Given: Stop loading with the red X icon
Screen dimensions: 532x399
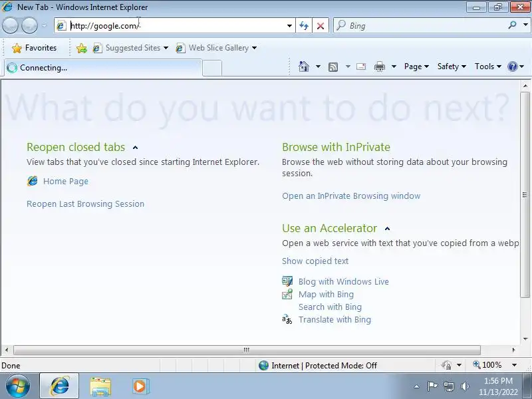Looking at the screenshot, I should 320,26.
